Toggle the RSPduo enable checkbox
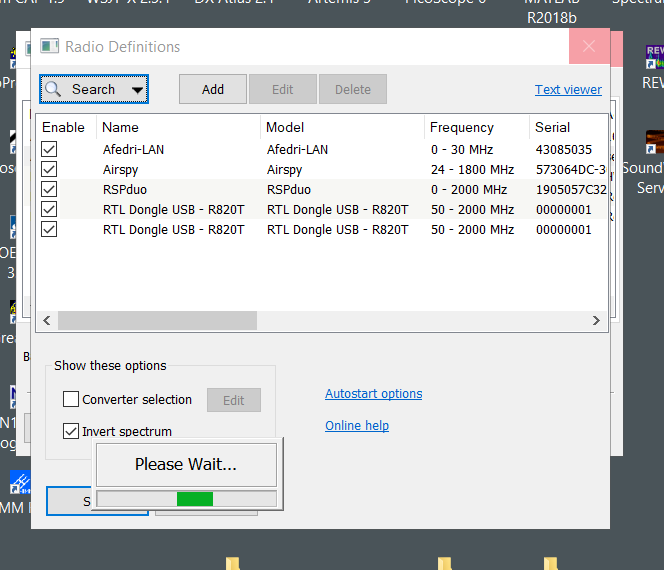This screenshot has width=664, height=570. coord(49,190)
